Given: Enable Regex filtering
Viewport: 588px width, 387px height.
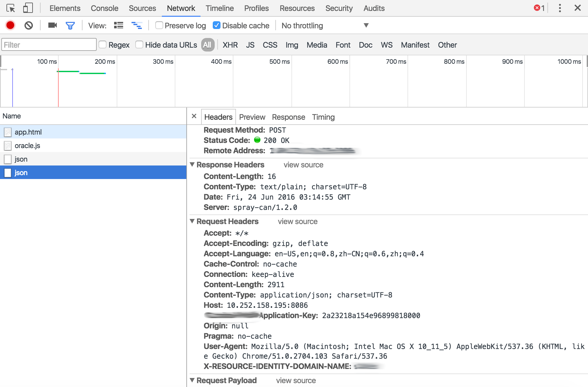Looking at the screenshot, I should [102, 44].
